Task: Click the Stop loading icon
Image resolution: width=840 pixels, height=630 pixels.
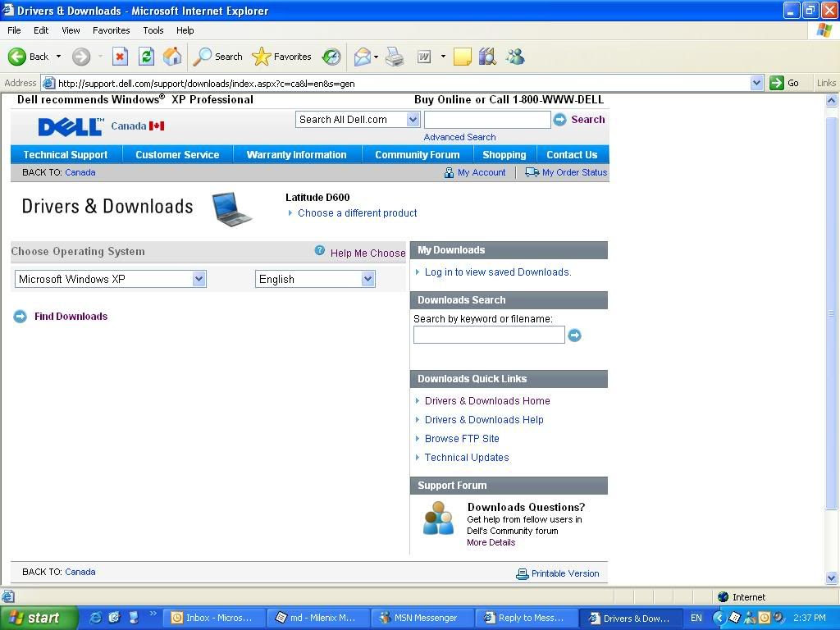Action: pos(120,57)
